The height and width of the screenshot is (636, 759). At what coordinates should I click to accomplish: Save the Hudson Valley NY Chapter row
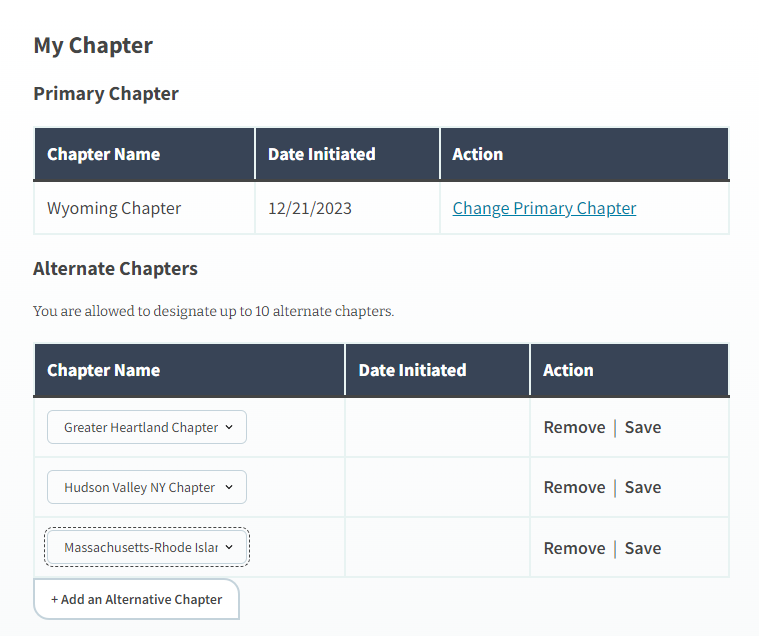(x=643, y=488)
